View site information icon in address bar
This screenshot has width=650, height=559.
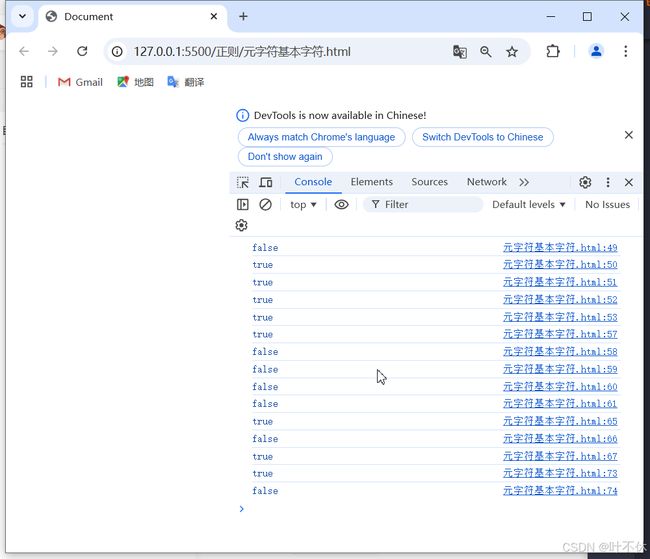pos(117,51)
